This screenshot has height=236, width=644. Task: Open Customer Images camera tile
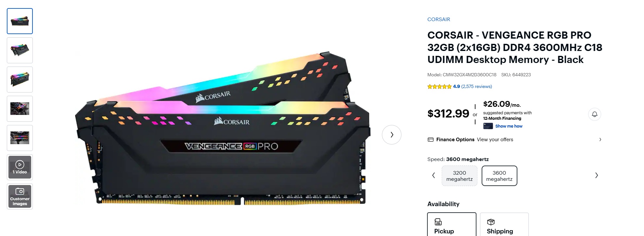pyautogui.click(x=20, y=196)
